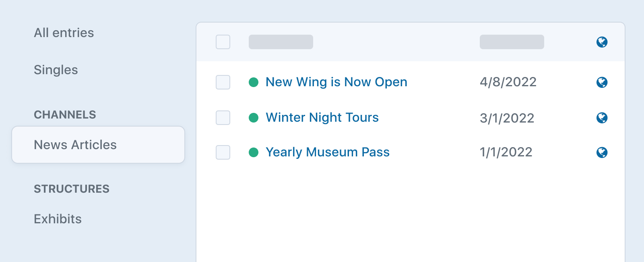Click the News Articles channel

(75, 145)
